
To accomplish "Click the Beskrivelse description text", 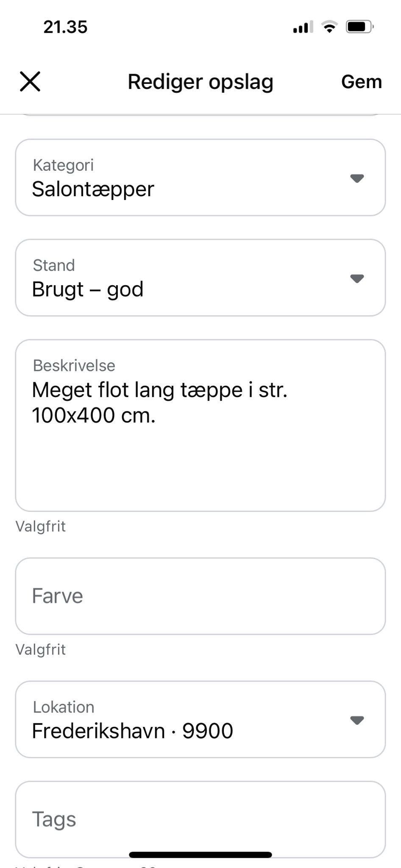I will (159, 402).
